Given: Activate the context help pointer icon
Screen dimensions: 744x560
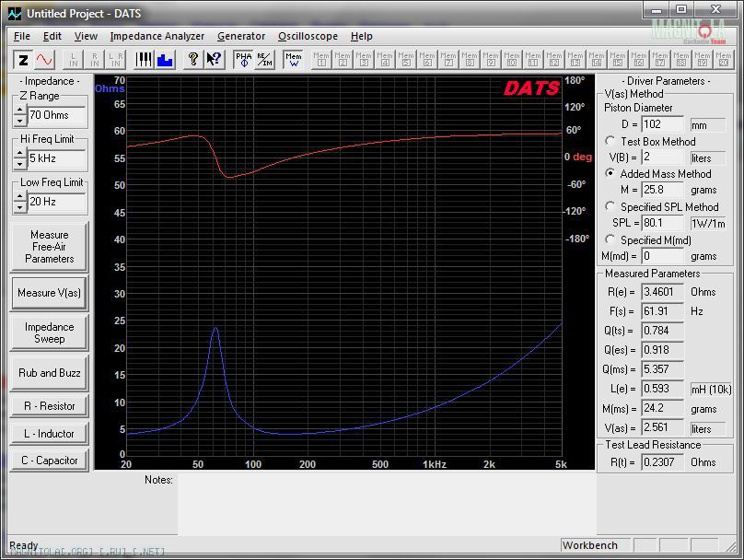Looking at the screenshot, I should coord(214,60).
